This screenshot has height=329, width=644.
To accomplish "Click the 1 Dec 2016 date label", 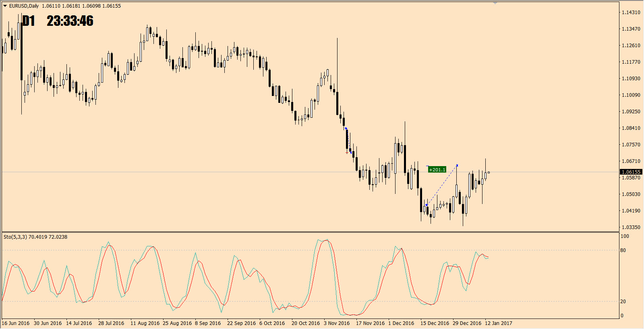I will pyautogui.click(x=401, y=323).
